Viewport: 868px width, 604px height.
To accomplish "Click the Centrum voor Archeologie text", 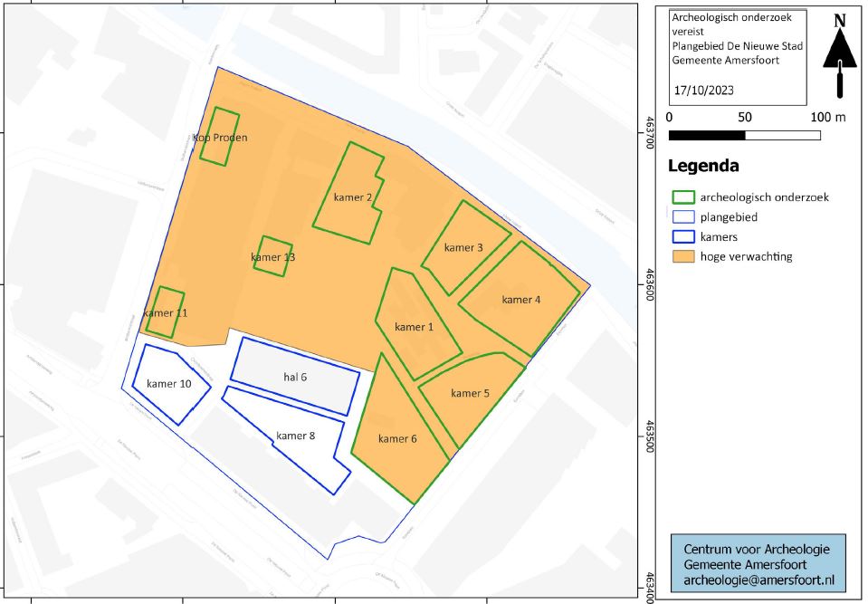I will (x=756, y=549).
